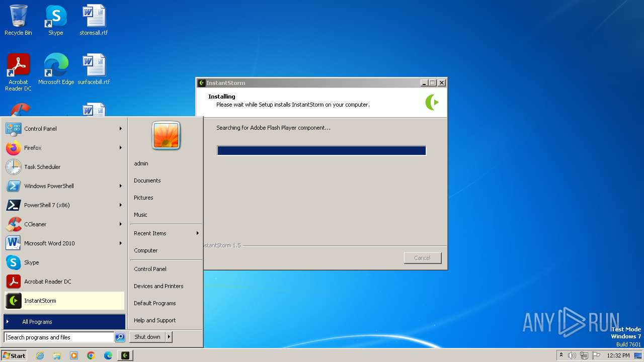Image resolution: width=644 pixels, height=362 pixels.
Task: Expand Firefox jump list arrow
Action: 121,148
